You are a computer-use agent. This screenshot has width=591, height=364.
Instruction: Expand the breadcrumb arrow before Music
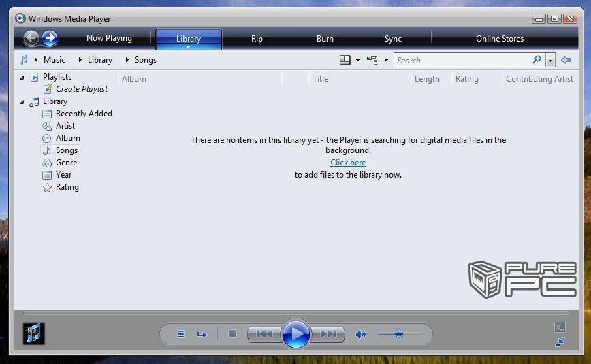[36, 60]
